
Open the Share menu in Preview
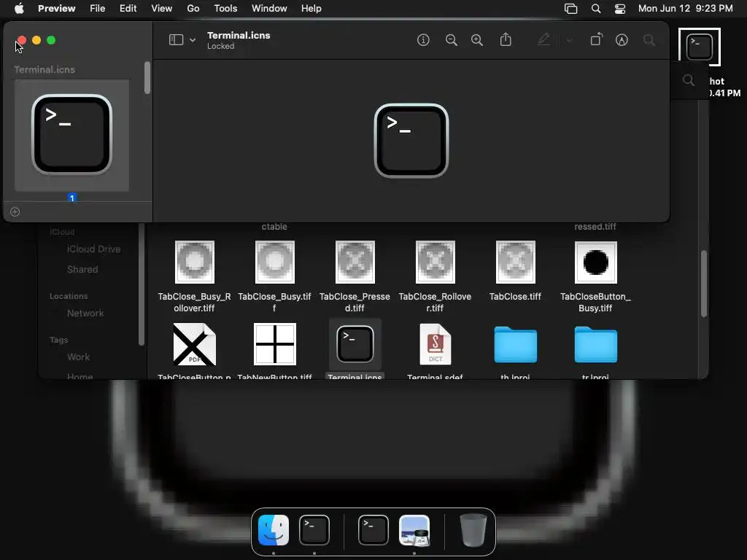[506, 39]
